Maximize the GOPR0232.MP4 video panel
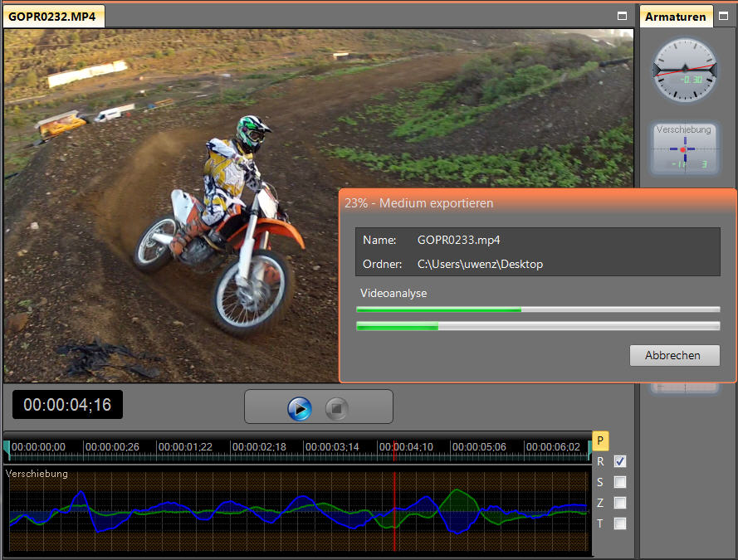This screenshot has width=738, height=560. pyautogui.click(x=622, y=16)
